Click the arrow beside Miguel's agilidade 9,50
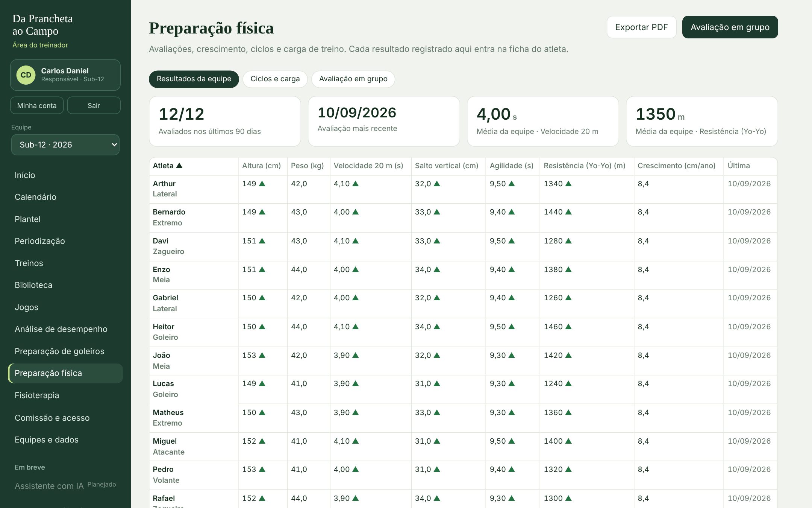The height and width of the screenshot is (508, 812). coord(512,441)
